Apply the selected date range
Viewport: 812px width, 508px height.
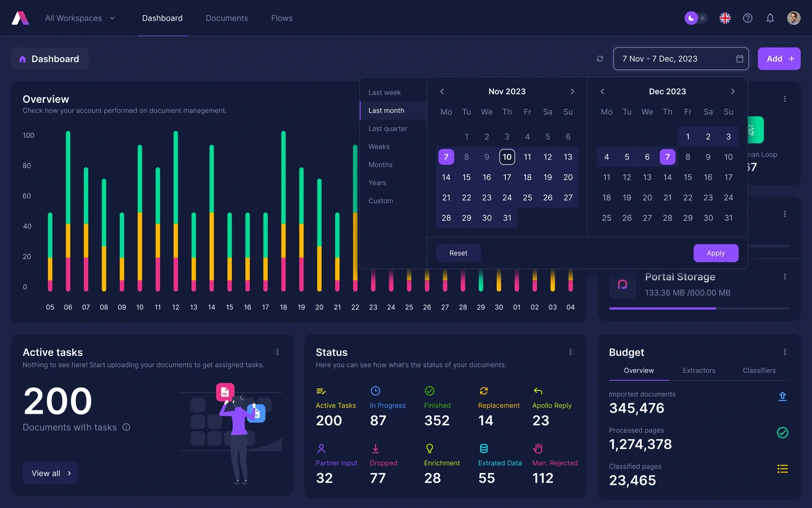click(x=716, y=253)
